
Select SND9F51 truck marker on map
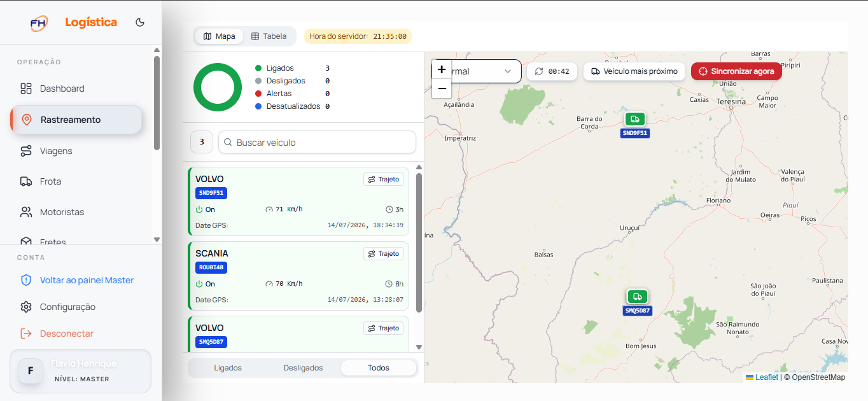coord(635,119)
